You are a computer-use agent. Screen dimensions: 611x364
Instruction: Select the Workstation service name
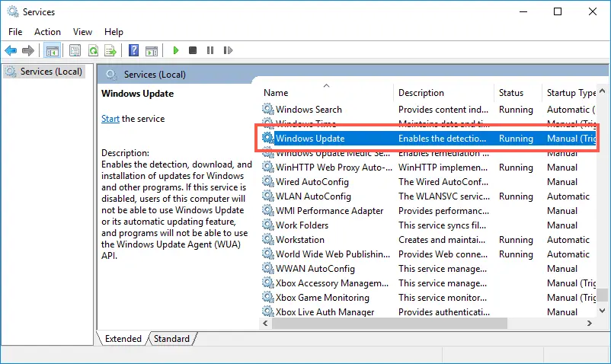click(x=300, y=239)
